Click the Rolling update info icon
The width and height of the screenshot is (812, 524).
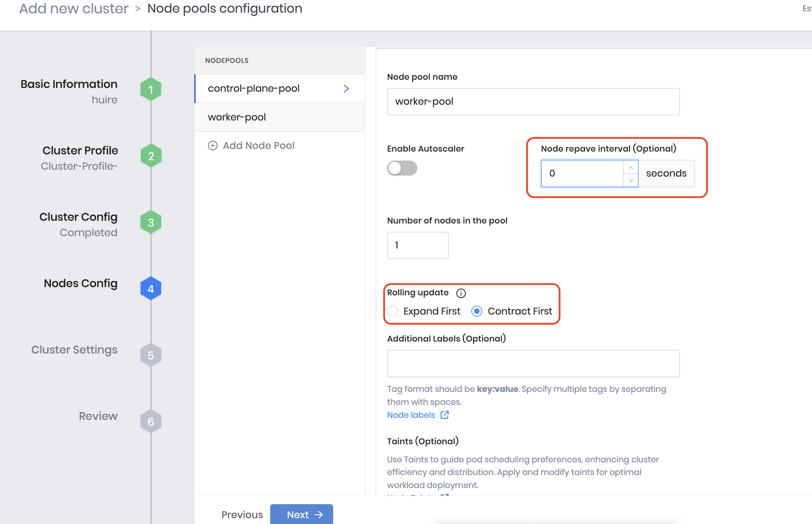pyautogui.click(x=461, y=293)
